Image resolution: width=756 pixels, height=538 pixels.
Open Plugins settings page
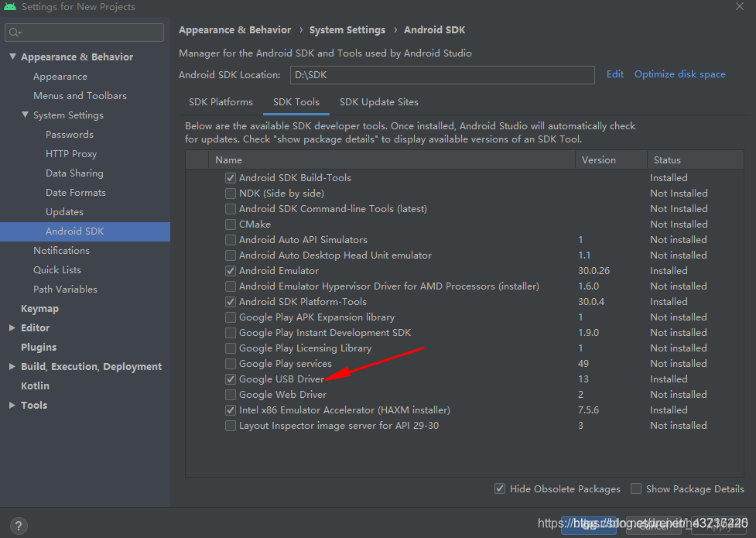(39, 347)
